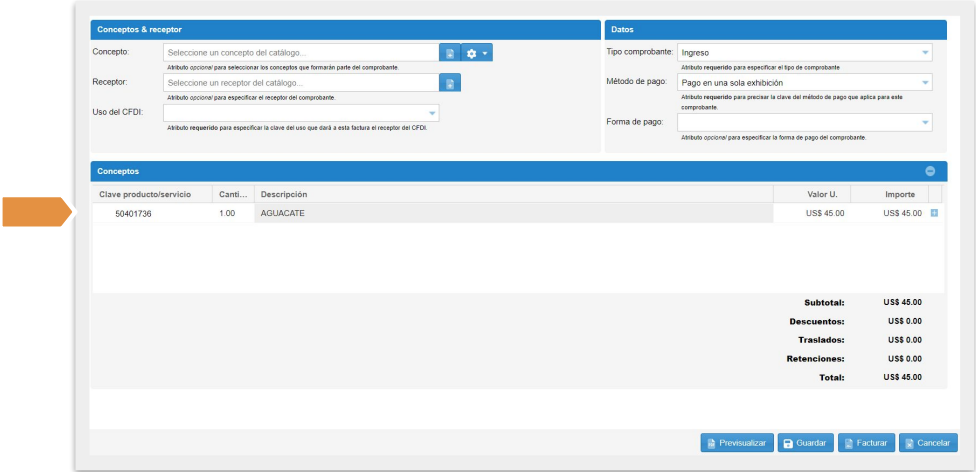This screenshot has height=472, width=976.
Task: Expand the AGUACATE row with plus icon
Action: pos(935,213)
